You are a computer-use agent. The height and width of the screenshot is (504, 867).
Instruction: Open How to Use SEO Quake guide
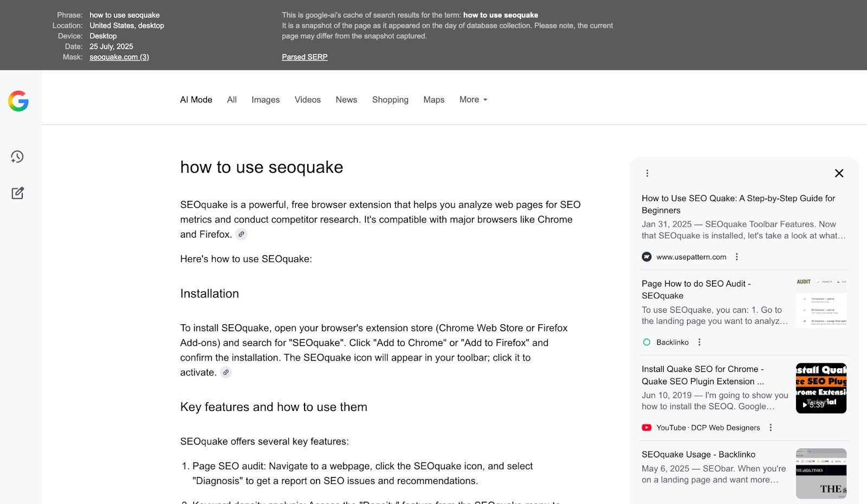point(738,204)
